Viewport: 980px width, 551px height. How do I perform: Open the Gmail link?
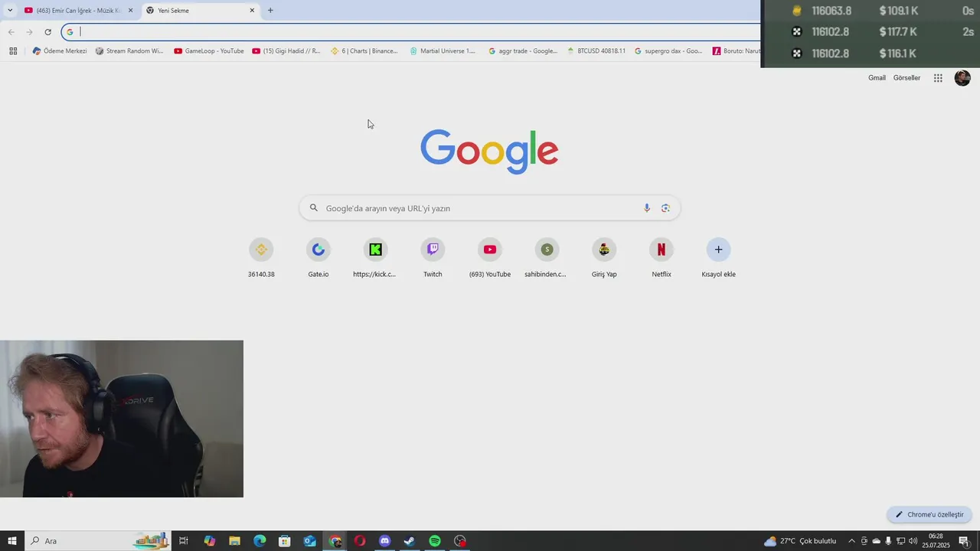[877, 78]
